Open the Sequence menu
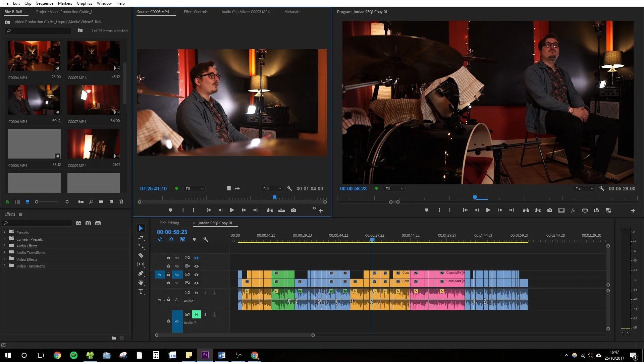Image resolution: width=644 pixels, height=362 pixels. 45,3
